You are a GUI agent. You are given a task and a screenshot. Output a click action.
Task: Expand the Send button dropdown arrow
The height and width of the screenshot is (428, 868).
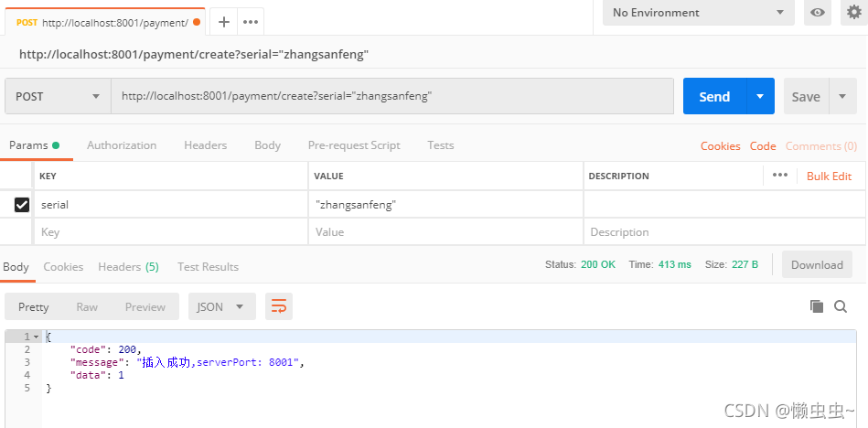760,96
